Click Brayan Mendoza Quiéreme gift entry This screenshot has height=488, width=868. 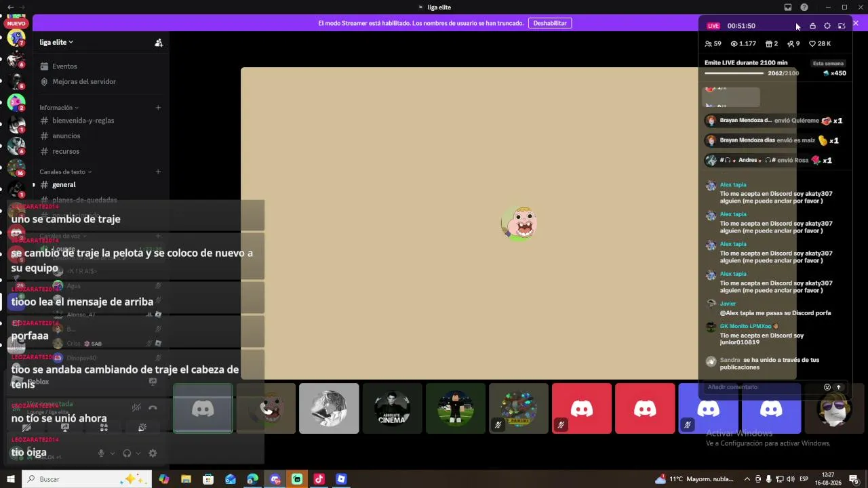(774, 121)
